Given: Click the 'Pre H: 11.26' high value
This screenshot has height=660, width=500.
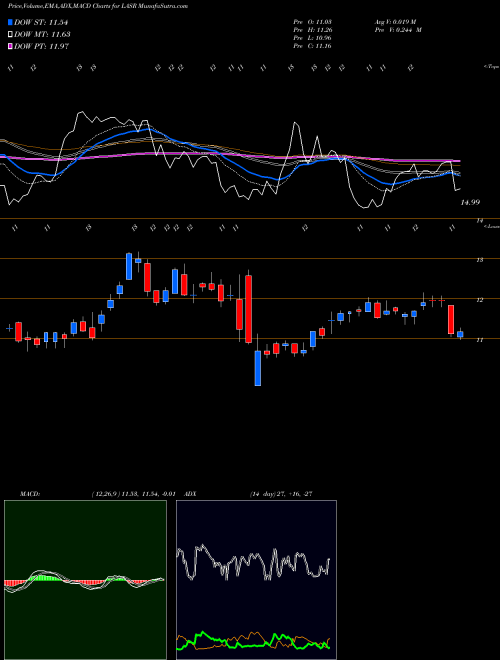Looking at the screenshot, I should [313, 30].
